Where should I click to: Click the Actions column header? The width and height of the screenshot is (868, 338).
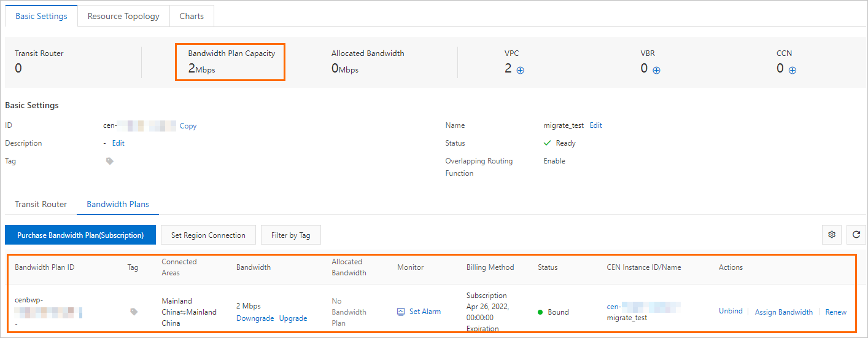731,267
